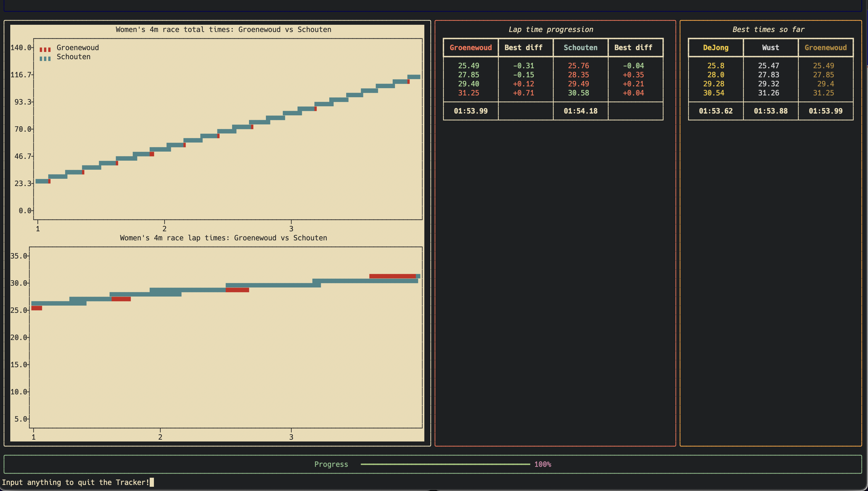Click Groenewoud's last lap 31.25 in lap table

point(468,93)
